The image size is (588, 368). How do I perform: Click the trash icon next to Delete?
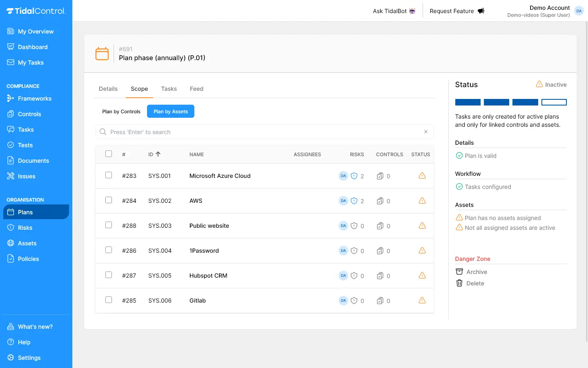459,283
